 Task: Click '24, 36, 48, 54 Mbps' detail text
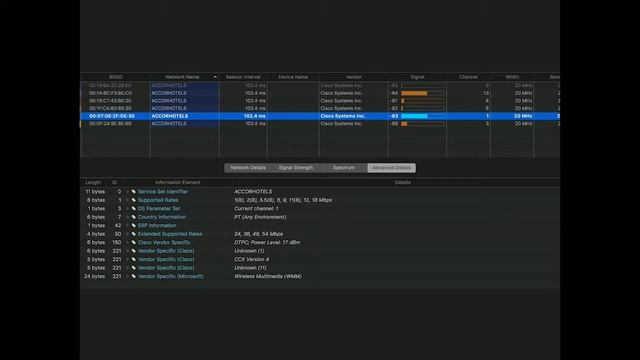click(x=258, y=234)
